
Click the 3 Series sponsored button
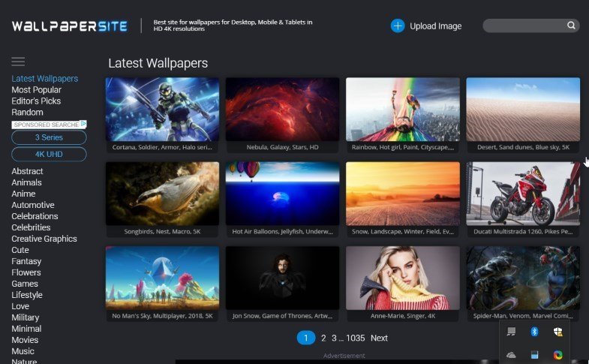[49, 137]
